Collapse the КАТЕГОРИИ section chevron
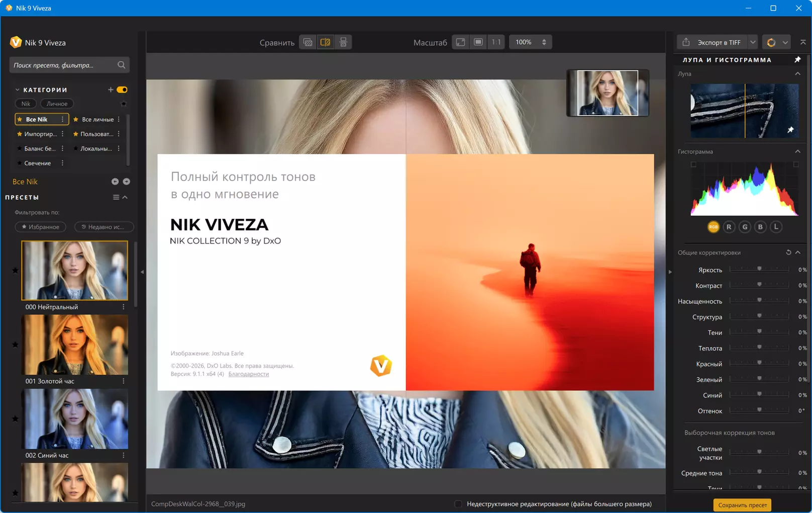Screen dimensions: 812x513 (x=17, y=90)
